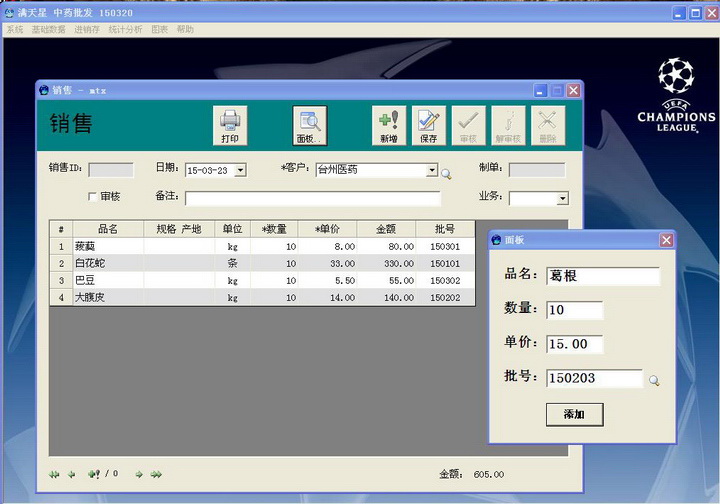Click batch number cell 150301

(445, 246)
